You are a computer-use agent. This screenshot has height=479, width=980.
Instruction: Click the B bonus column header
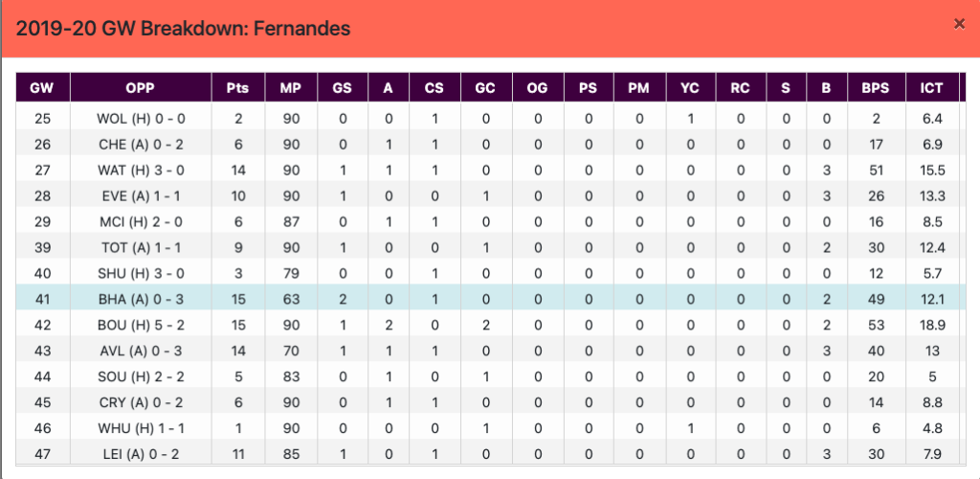(x=825, y=88)
